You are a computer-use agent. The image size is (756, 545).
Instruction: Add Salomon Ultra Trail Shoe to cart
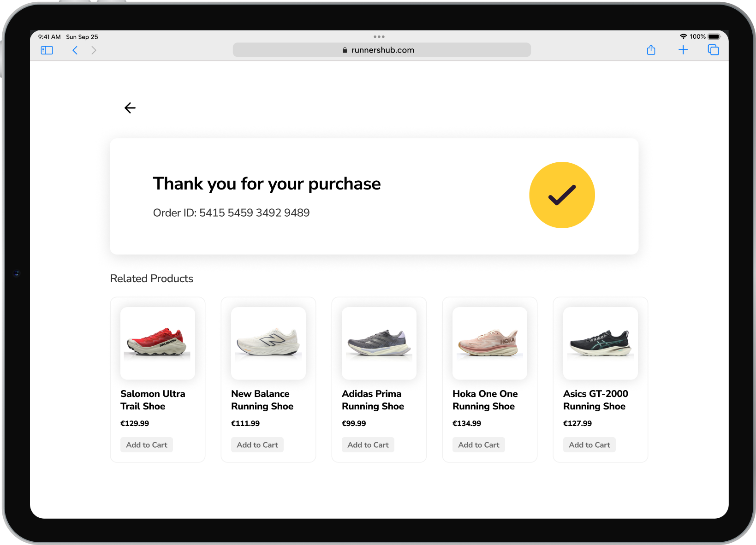[x=147, y=445]
